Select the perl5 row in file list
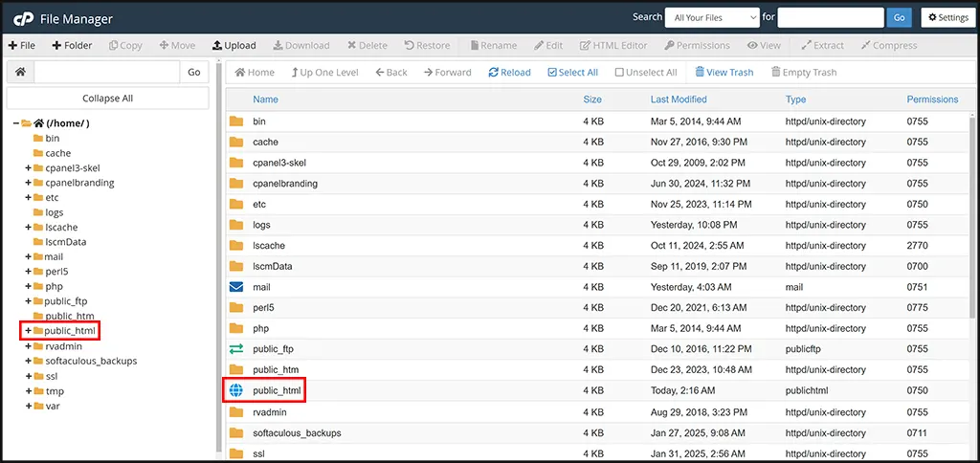The image size is (980, 463). pyautogui.click(x=597, y=307)
